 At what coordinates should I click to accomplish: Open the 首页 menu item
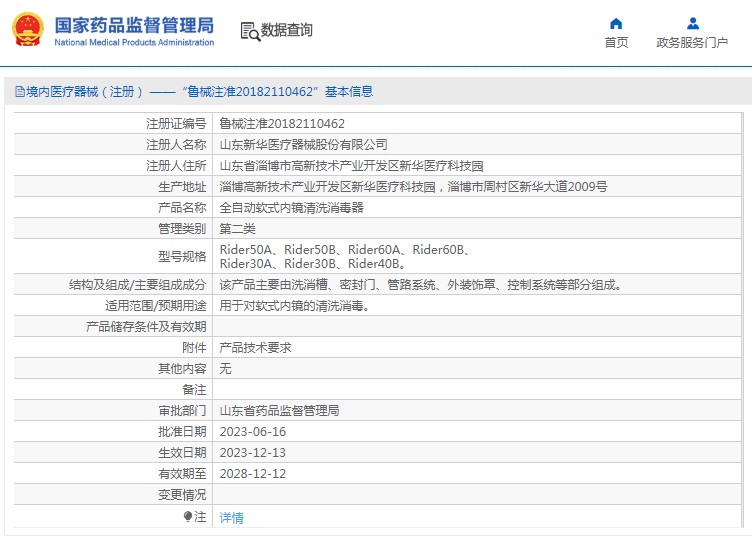(x=616, y=42)
